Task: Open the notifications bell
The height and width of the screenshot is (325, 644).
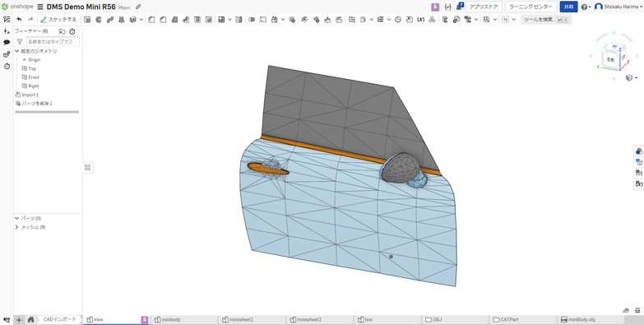Action: (460, 7)
